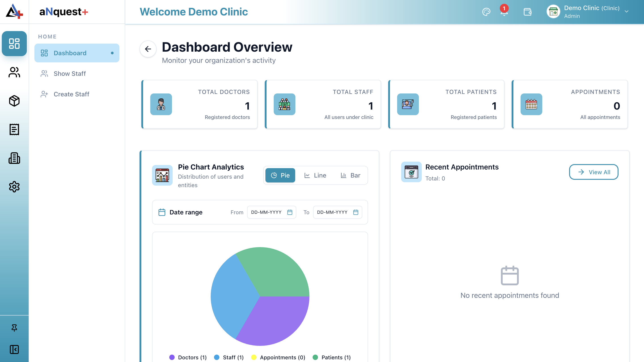Image resolution: width=644 pixels, height=362 pixels.
Task: Open the receipt document sidebar icon
Action: pyautogui.click(x=14, y=129)
